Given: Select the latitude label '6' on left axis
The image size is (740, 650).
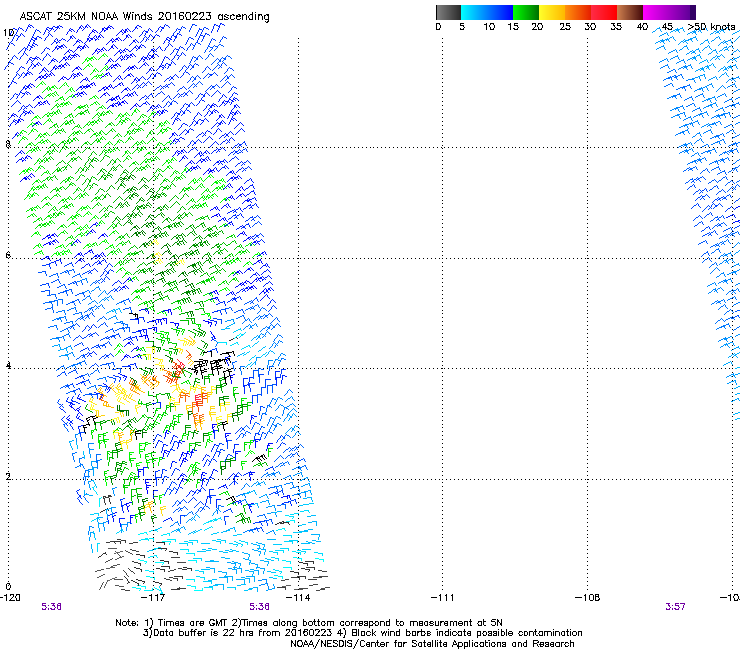Looking at the screenshot, I should pos(8,255).
